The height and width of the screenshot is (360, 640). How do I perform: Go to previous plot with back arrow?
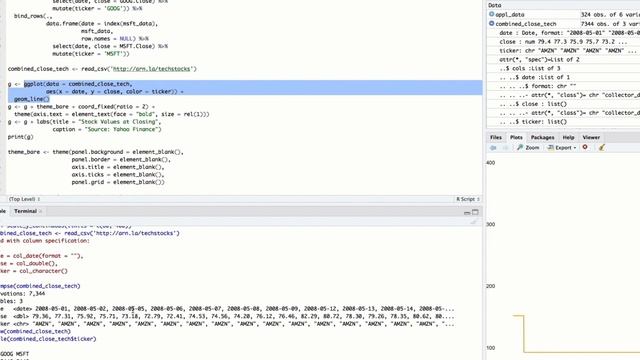pyautogui.click(x=493, y=148)
